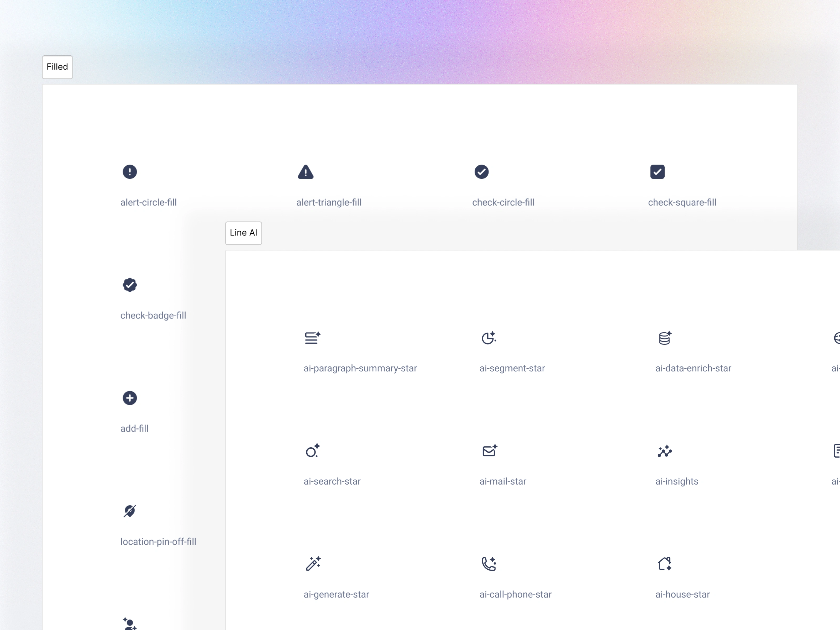Viewport: 840px width, 630px height.
Task: Click the ai-mail-star text label
Action: point(502,481)
